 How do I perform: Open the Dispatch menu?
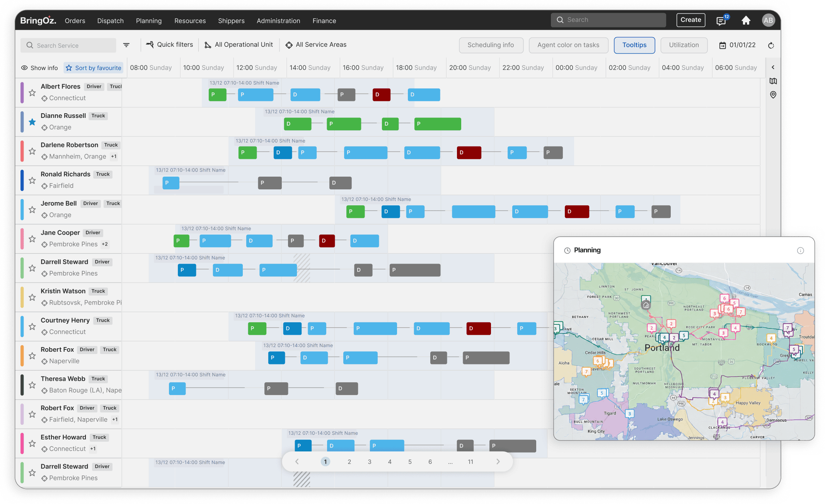tap(111, 21)
